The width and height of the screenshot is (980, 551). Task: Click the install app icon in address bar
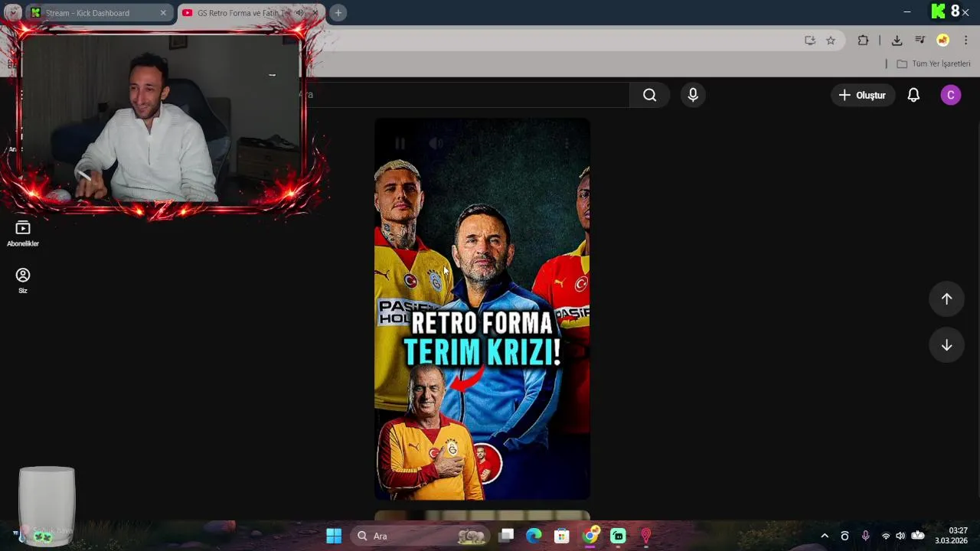coord(810,41)
